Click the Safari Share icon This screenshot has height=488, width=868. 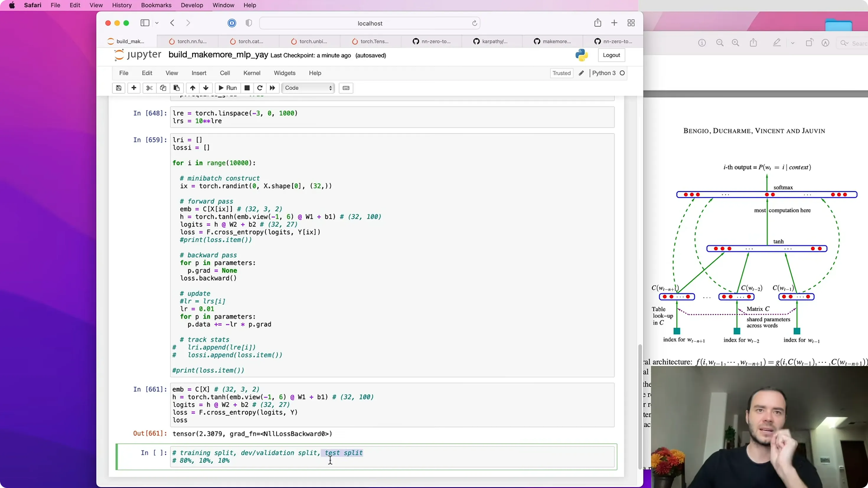598,23
